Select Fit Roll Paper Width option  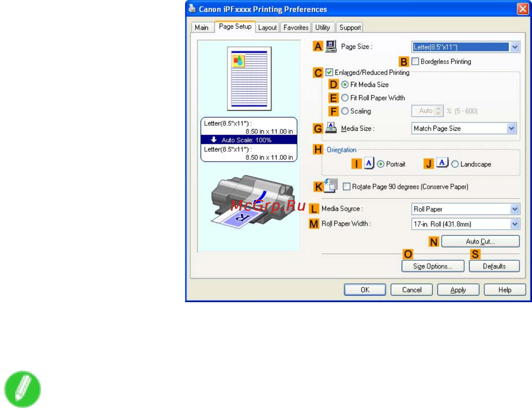pyautogui.click(x=345, y=98)
